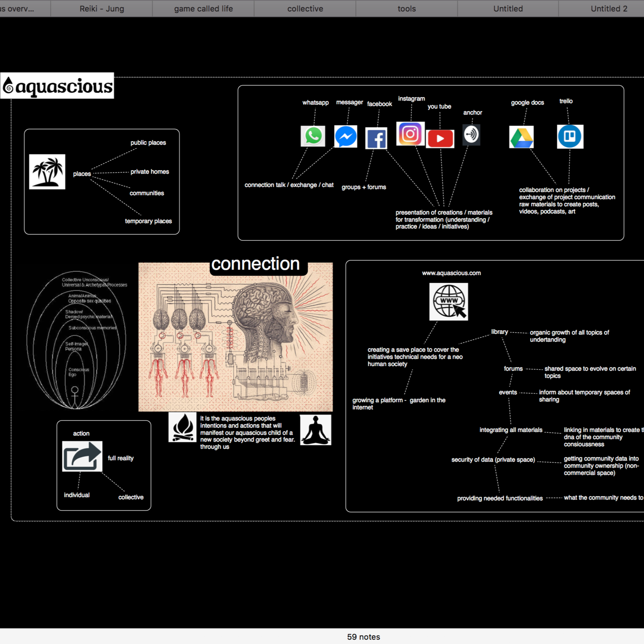644x644 pixels.
Task: Select the connection title note
Action: [x=255, y=264]
